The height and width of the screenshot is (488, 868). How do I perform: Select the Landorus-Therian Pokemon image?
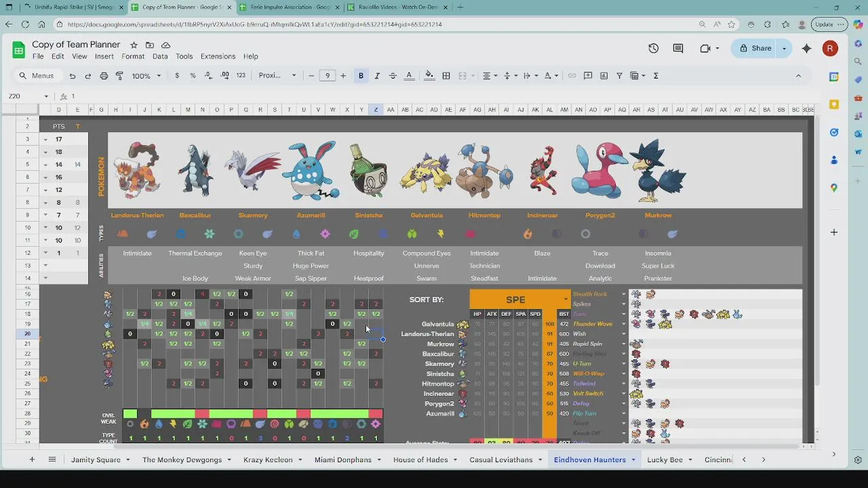pyautogui.click(x=137, y=170)
